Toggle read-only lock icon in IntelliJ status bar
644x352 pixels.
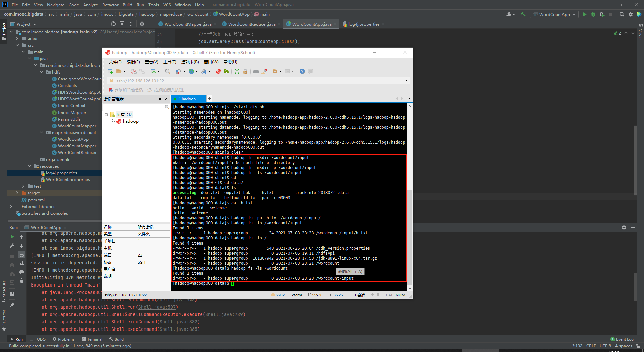pyautogui.click(x=638, y=346)
